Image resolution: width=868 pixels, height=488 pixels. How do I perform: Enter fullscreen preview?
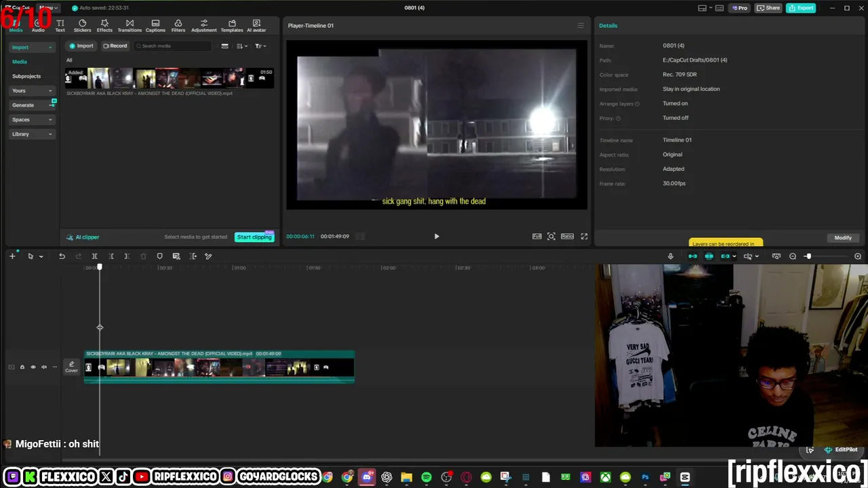coord(584,237)
